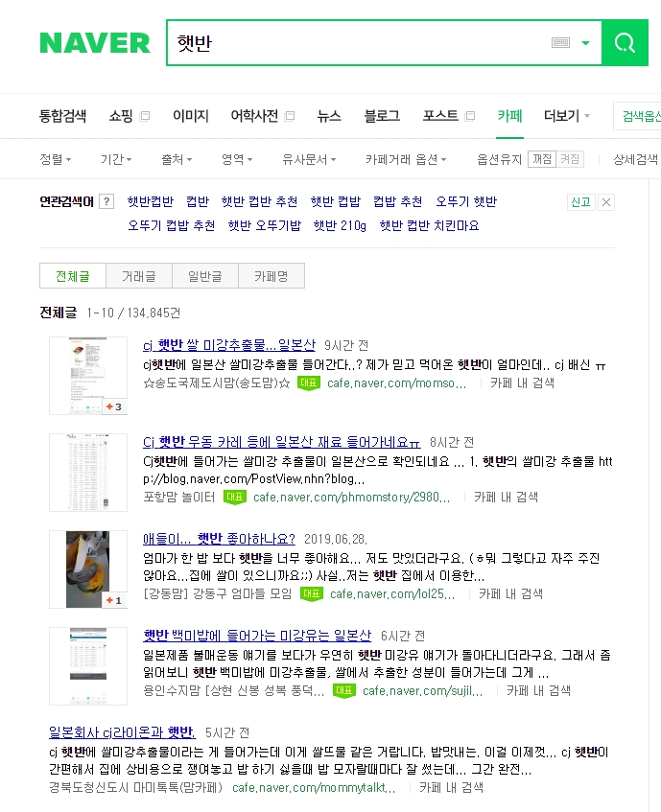Click related search 컵반
The height and width of the screenshot is (812, 661).
198,201
